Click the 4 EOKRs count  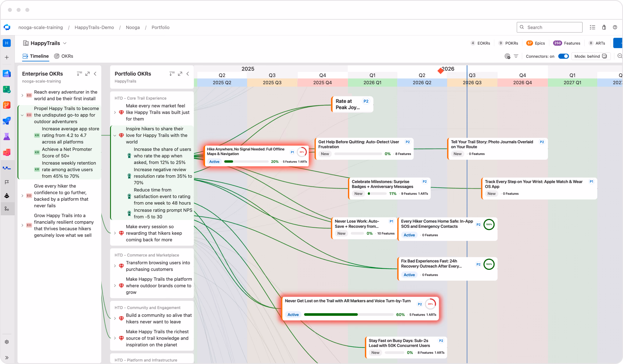480,43
